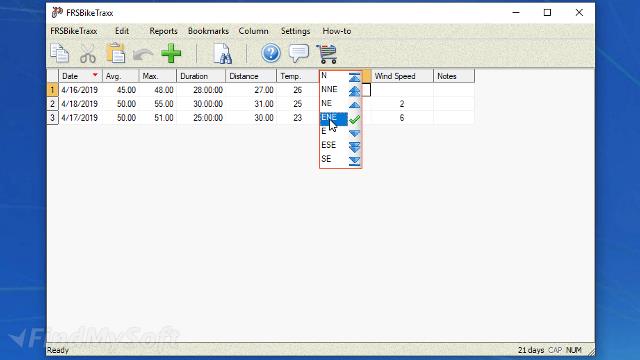This screenshot has height=360, width=640.
Task: Click the Wind Speed column header
Action: coord(402,76)
